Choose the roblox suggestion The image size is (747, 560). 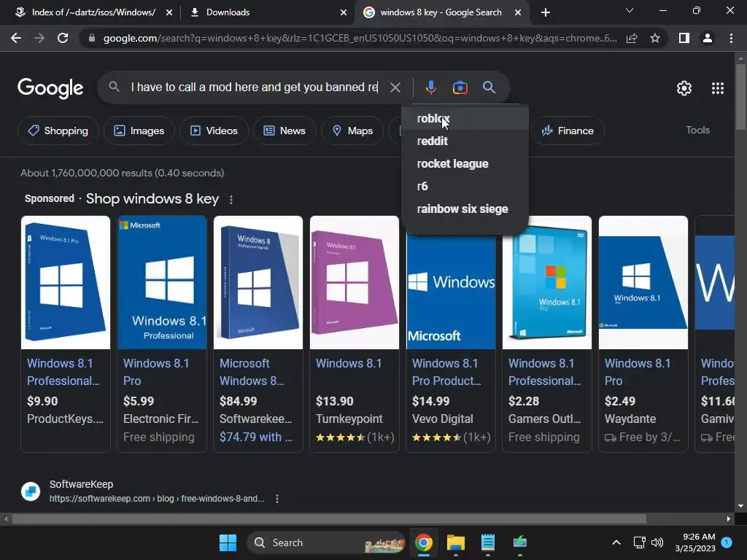pos(465,119)
